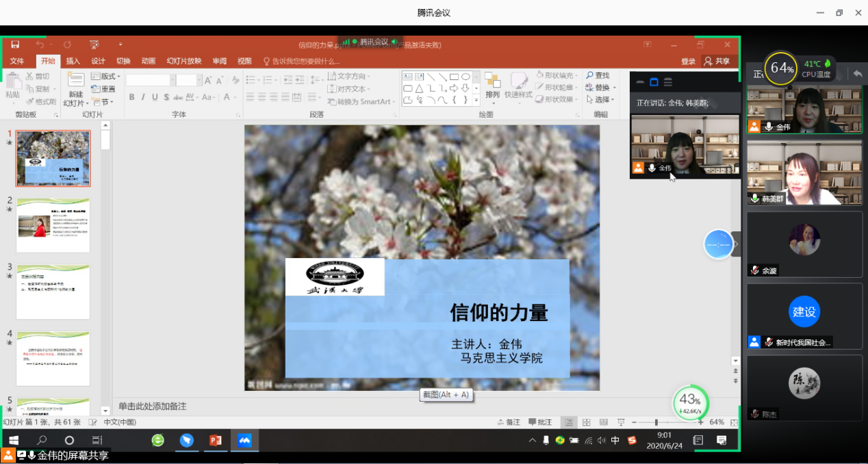868x464 pixels.
Task: Toggle Italic formatting in the font group
Action: pos(143,98)
